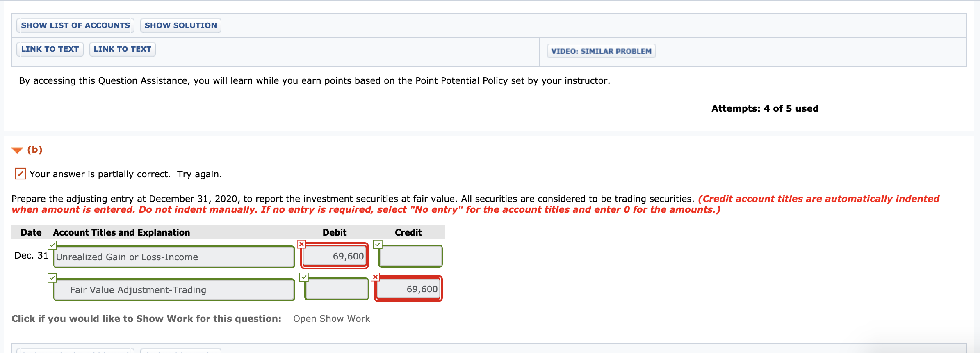Image resolution: width=980 pixels, height=353 pixels.
Task: Click the empty credit input on the first row
Action: tap(410, 256)
